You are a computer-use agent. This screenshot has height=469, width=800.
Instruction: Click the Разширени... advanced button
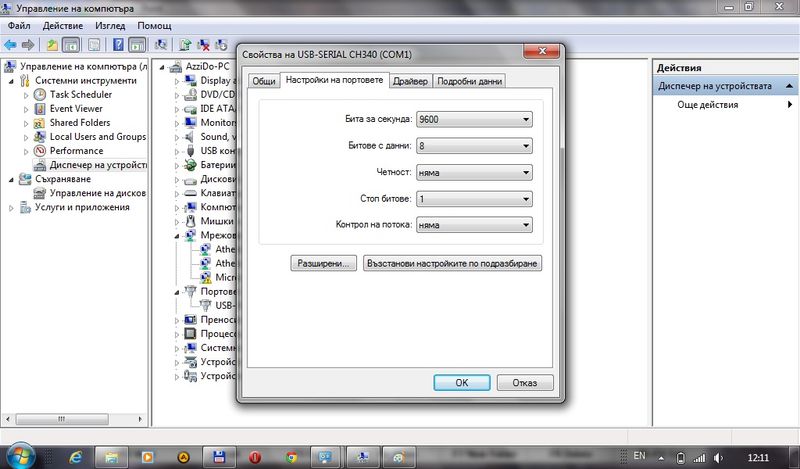tap(322, 264)
